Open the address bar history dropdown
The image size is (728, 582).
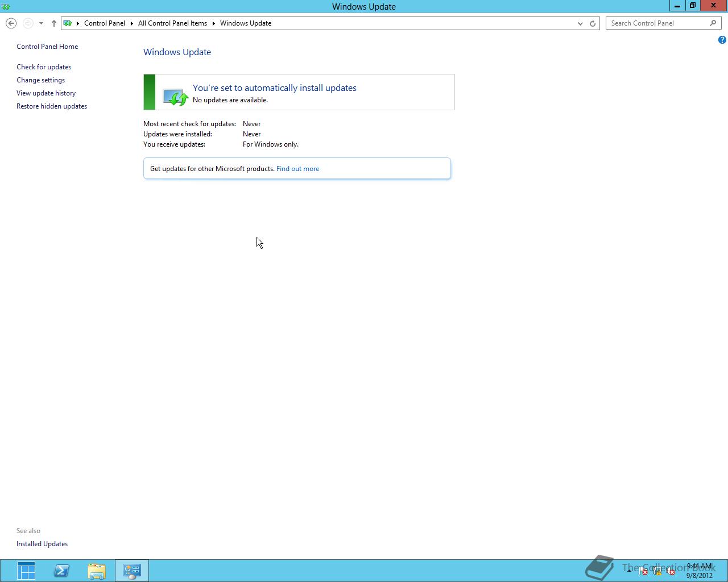click(x=580, y=23)
